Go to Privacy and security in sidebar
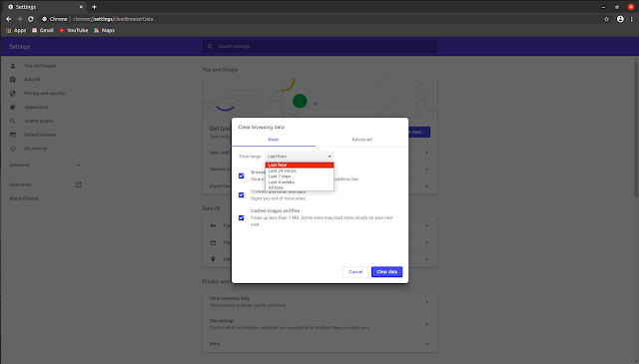 [44, 93]
